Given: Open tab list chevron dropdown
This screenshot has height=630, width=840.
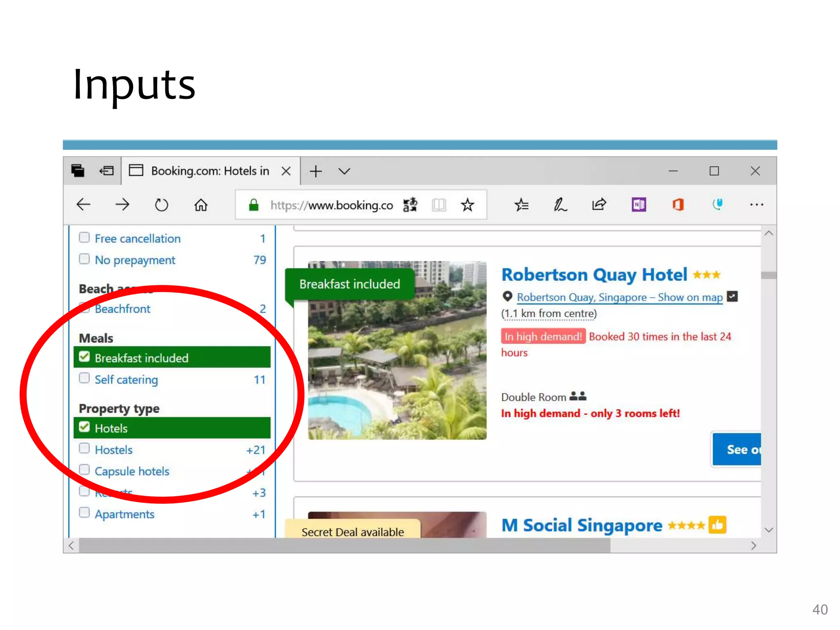Looking at the screenshot, I should tap(344, 171).
